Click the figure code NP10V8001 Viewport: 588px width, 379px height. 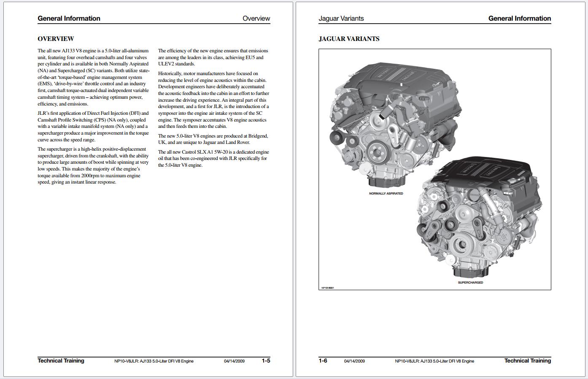[327, 287]
